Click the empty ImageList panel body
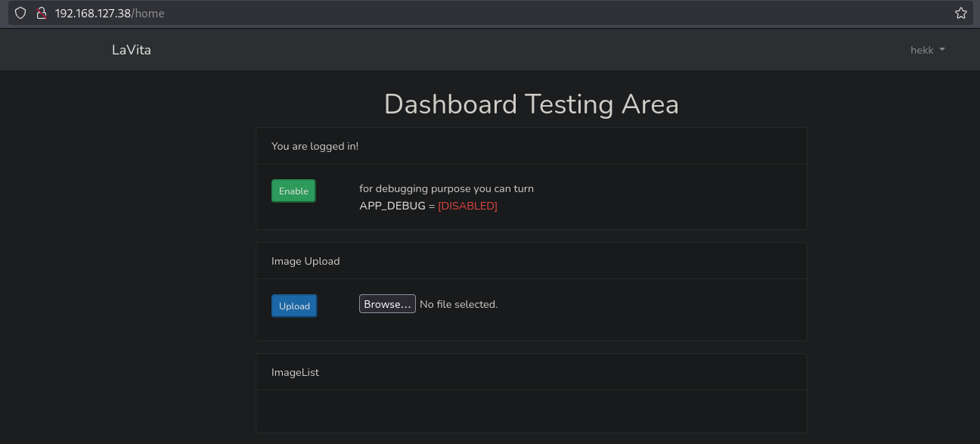Viewport: 980px width, 444px height. tap(531, 411)
